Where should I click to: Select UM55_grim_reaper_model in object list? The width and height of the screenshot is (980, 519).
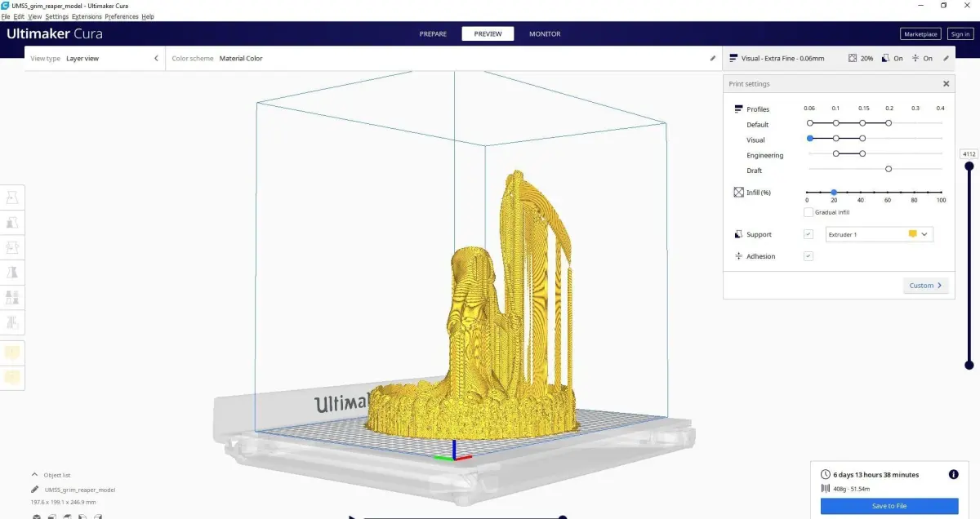[80, 490]
